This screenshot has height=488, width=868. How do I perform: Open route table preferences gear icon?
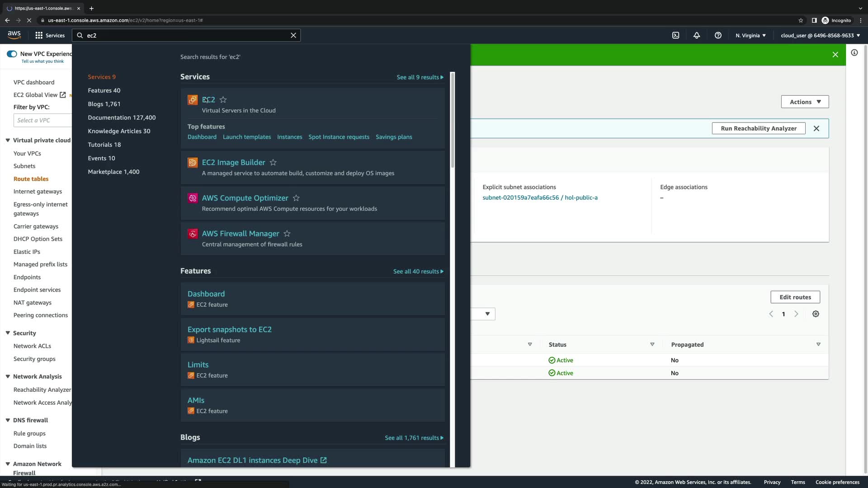816,314
